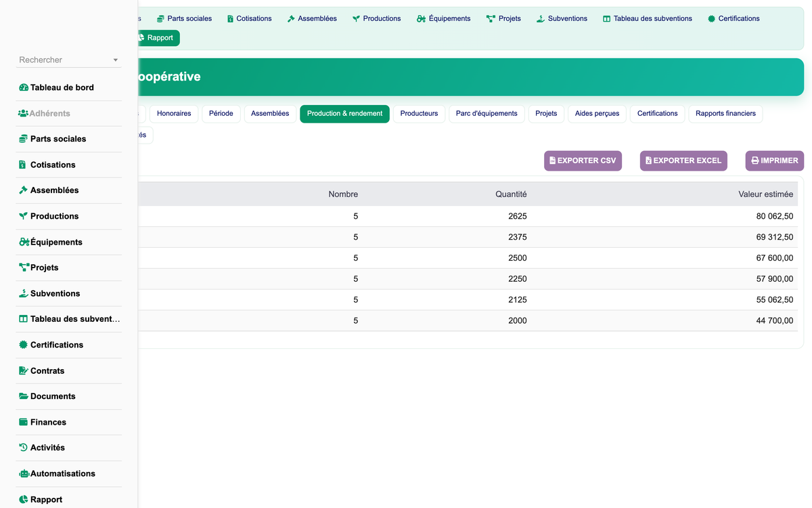The image size is (812, 508).
Task: Click the Finances wallet icon in sidebar
Action: [24, 422]
